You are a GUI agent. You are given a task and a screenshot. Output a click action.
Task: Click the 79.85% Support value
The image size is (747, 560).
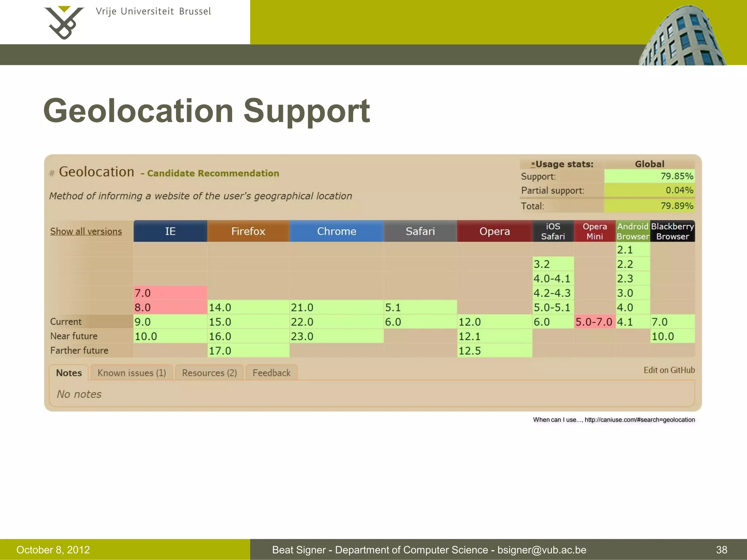click(x=650, y=176)
